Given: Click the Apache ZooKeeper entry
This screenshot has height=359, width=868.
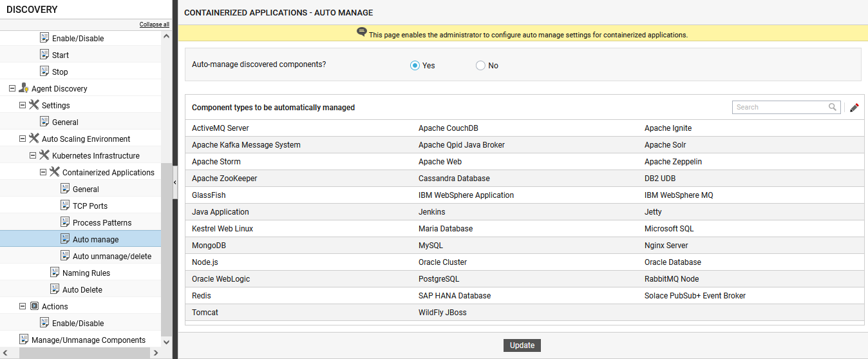Looking at the screenshot, I should 225,179.
